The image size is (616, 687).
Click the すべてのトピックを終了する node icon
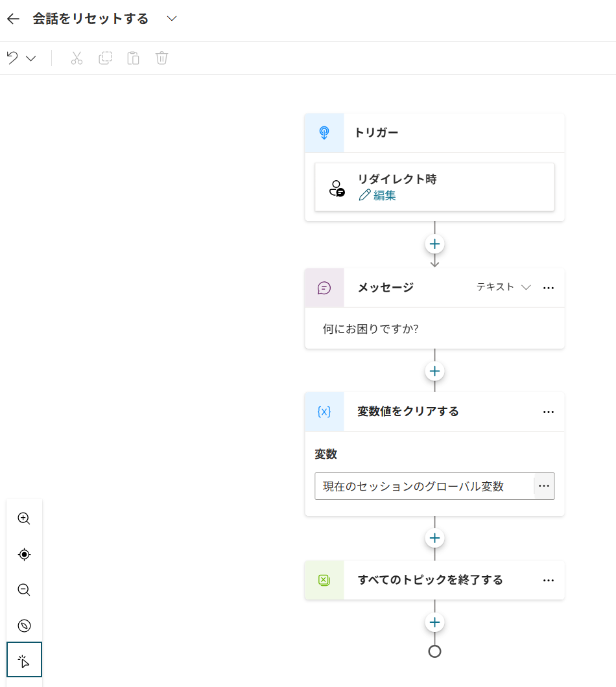(x=324, y=580)
